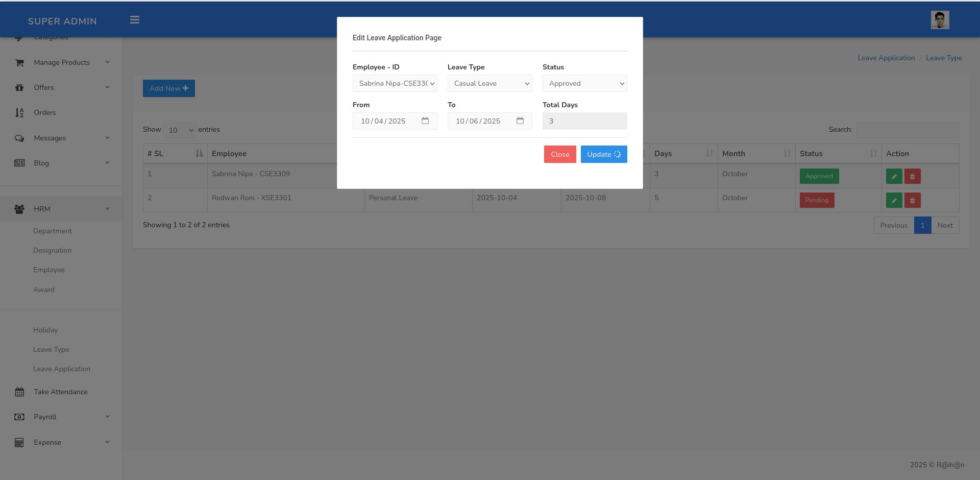The image size is (980, 480).
Task: Open the Employee - ID dropdown
Action: tap(395, 84)
